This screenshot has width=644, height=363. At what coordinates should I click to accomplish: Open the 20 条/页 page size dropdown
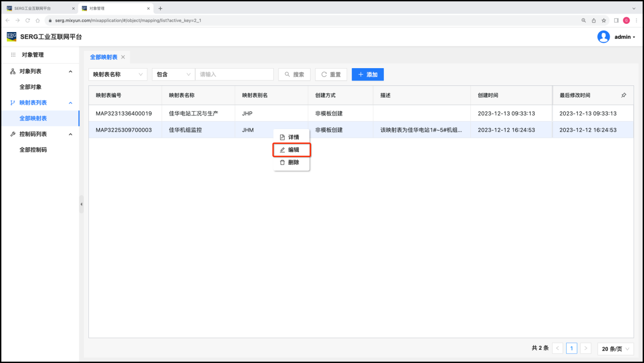[616, 348]
